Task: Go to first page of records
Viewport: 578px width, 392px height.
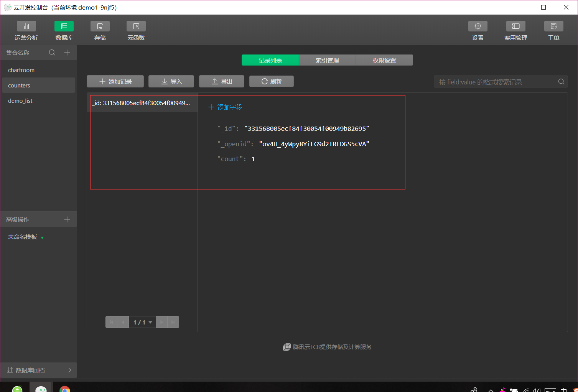Action: coord(112,322)
